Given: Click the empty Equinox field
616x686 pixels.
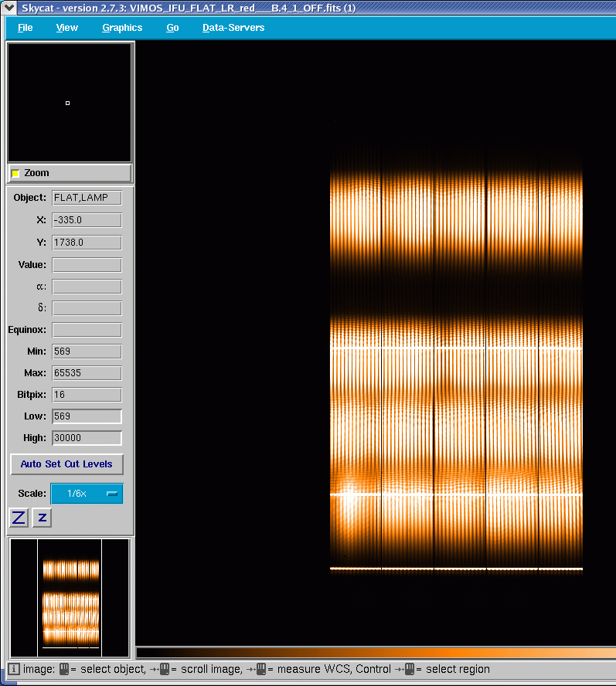Looking at the screenshot, I should tap(87, 330).
